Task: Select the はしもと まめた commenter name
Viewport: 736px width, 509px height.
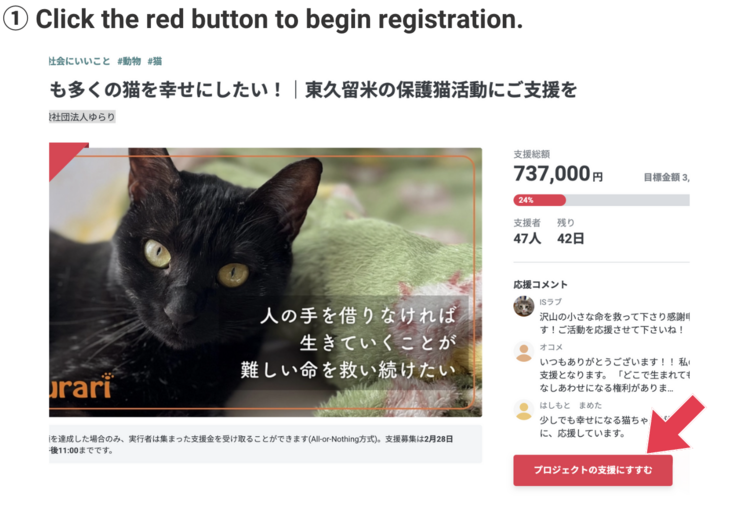Action: click(x=570, y=405)
